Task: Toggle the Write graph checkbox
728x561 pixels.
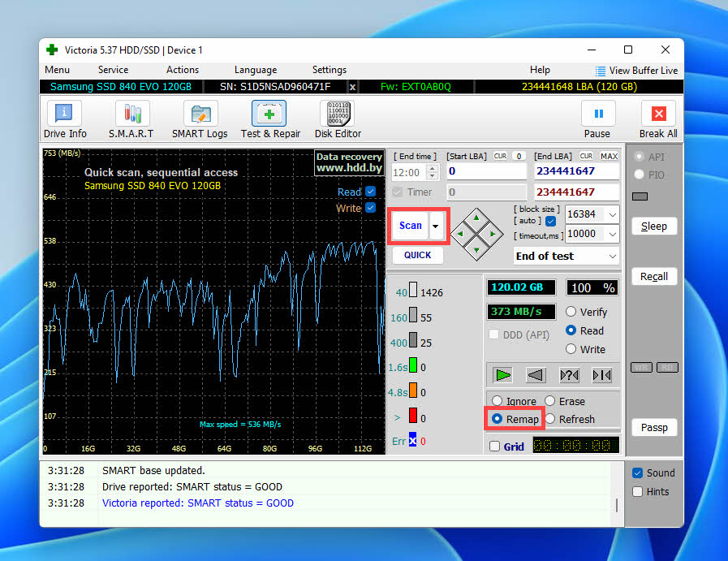Action: coord(371,208)
